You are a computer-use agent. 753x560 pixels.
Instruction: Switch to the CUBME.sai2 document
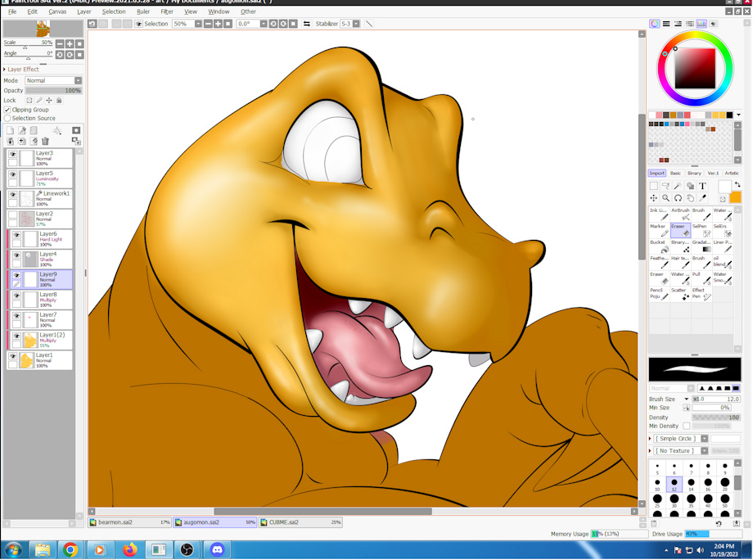click(300, 522)
